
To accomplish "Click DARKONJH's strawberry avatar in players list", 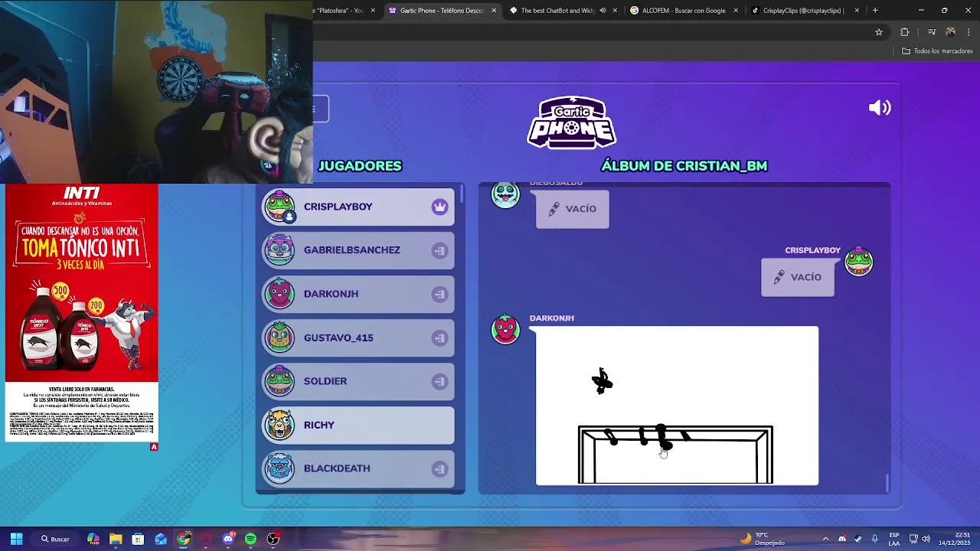I will coord(279,294).
